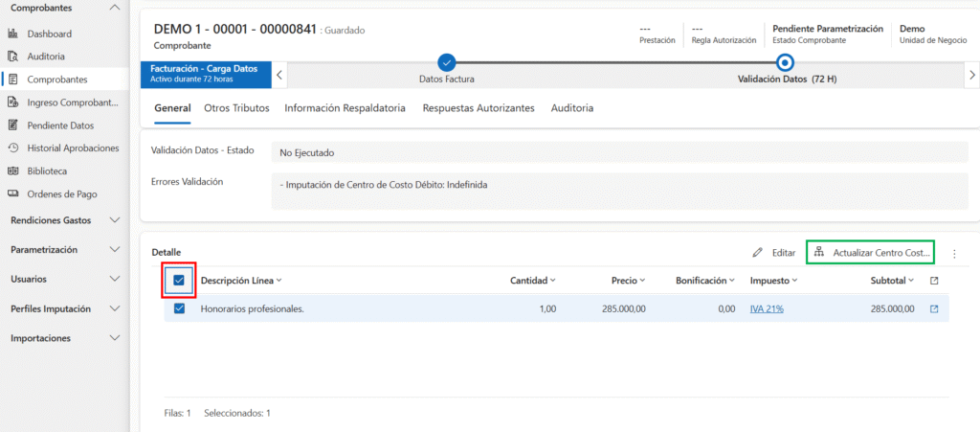The height and width of the screenshot is (432, 980).
Task: Toggle the select-all header checkbox
Action: [x=179, y=281]
